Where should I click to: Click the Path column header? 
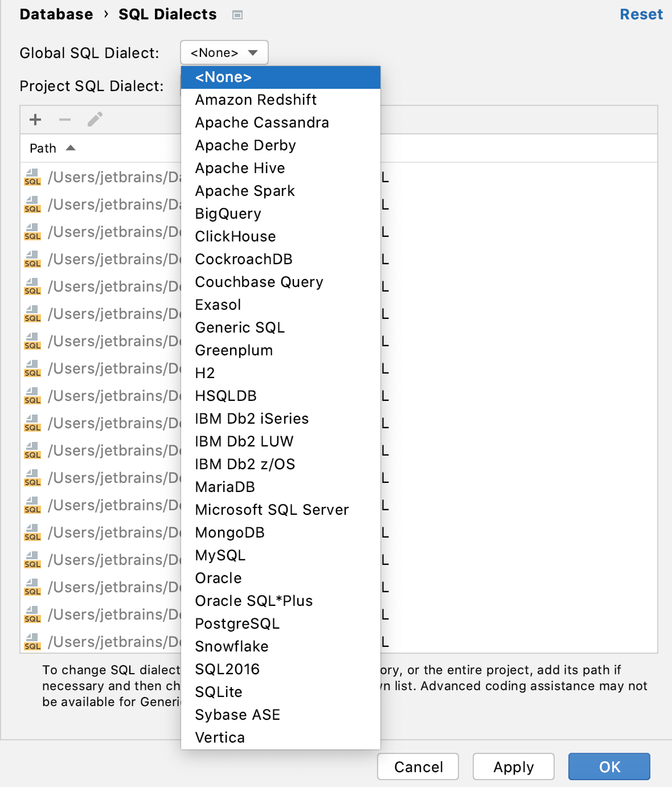click(x=43, y=147)
